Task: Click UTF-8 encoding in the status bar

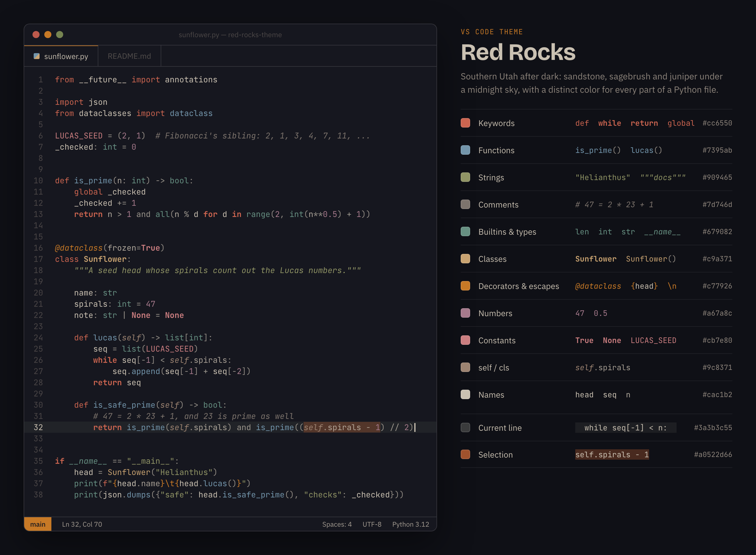Action: [372, 524]
